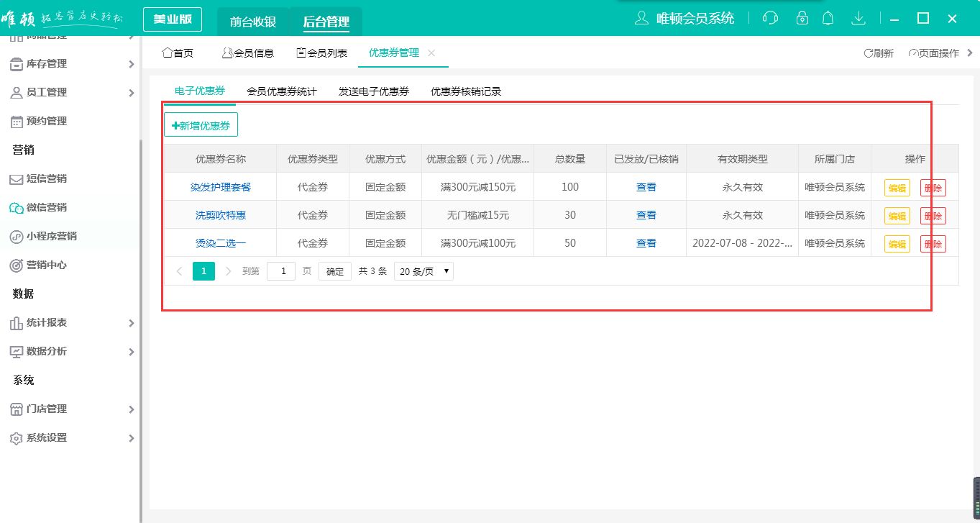Click the 预约管理 calendar icon
Image resolution: width=980 pixels, height=523 pixels.
pos(16,122)
